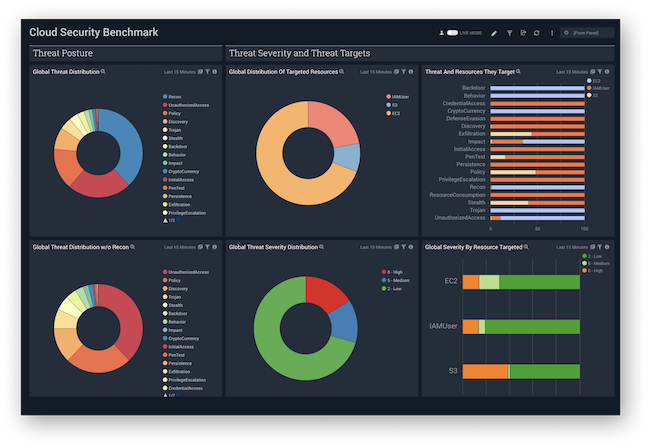This screenshot has height=447, width=650.
Task: Open the vertical three-dot more options menu
Action: coord(551,33)
